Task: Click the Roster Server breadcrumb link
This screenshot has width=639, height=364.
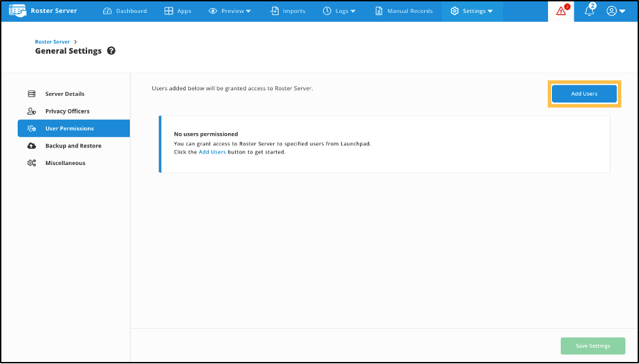Action: click(x=52, y=42)
